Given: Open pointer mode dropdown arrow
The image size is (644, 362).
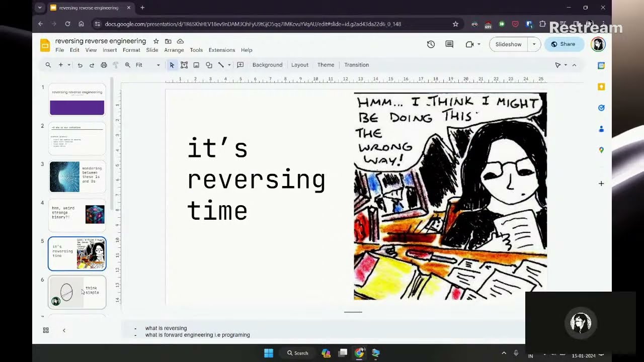Looking at the screenshot, I should (x=566, y=65).
